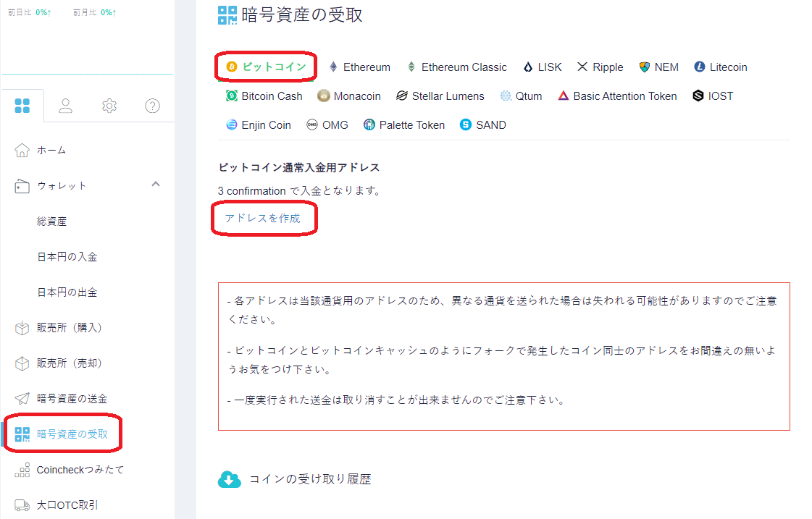Click the Qtum icon
Viewport: 812px width, 519px height.
506,96
